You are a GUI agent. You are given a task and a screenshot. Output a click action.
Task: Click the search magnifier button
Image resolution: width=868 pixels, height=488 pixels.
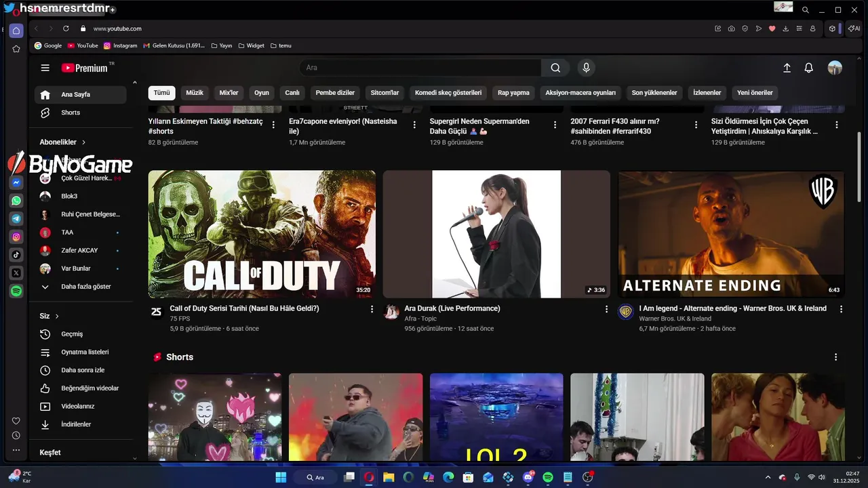pos(555,68)
